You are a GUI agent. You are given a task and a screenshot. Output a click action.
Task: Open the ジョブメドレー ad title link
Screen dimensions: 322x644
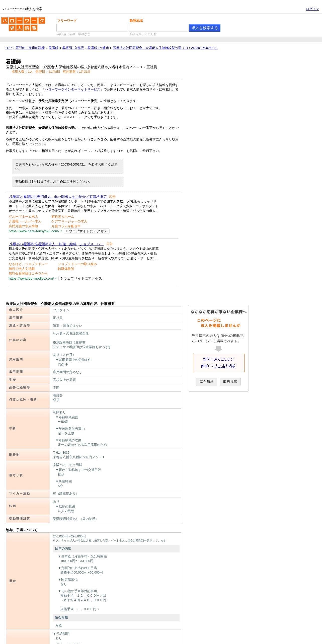click(56, 244)
